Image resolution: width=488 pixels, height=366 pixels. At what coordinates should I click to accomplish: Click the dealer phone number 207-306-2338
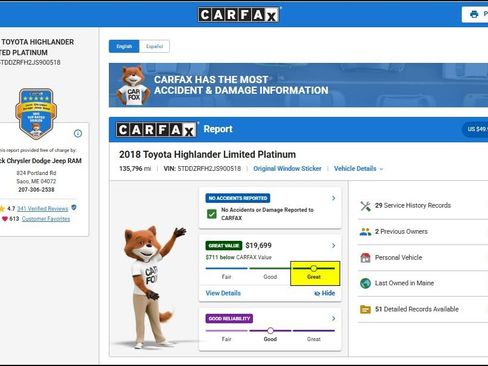[36, 190]
